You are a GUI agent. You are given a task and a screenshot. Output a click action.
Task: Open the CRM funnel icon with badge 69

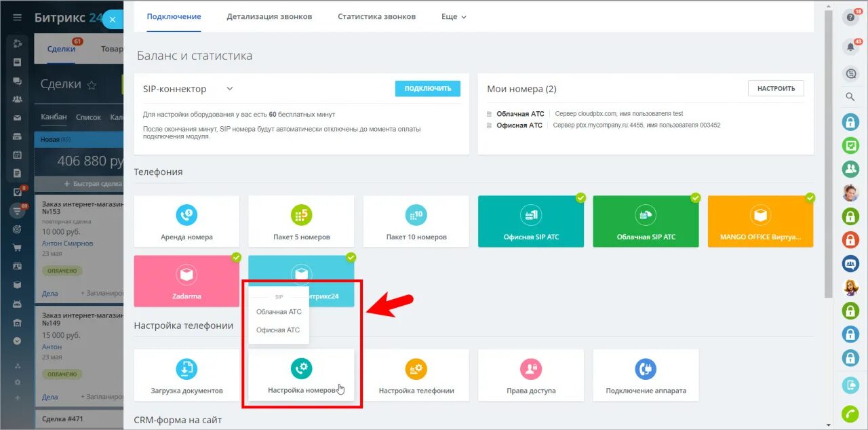pyautogui.click(x=18, y=210)
